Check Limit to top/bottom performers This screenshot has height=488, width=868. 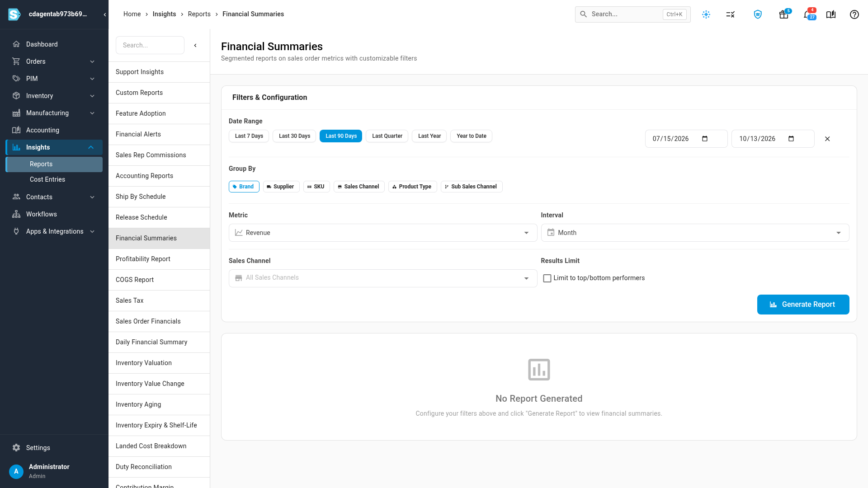coord(547,278)
